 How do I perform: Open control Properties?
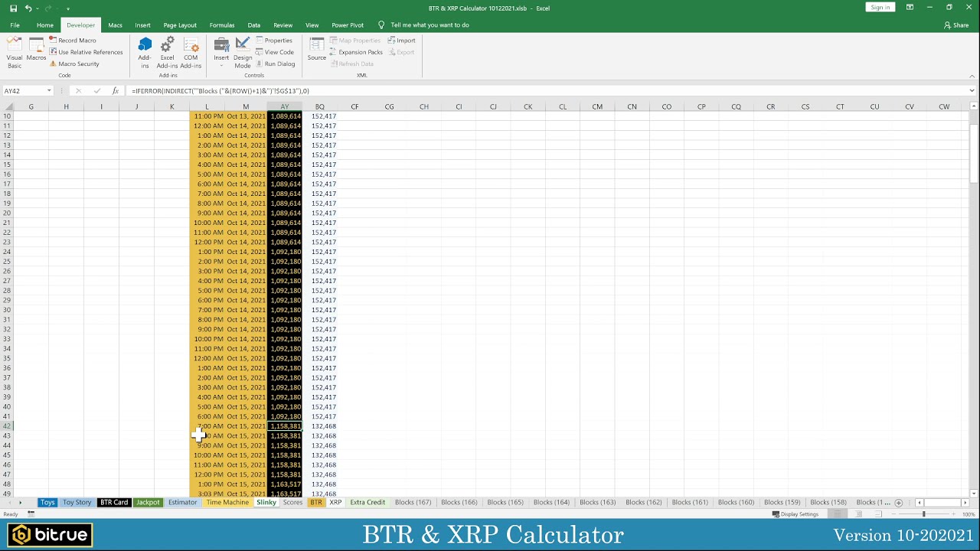coord(274,41)
